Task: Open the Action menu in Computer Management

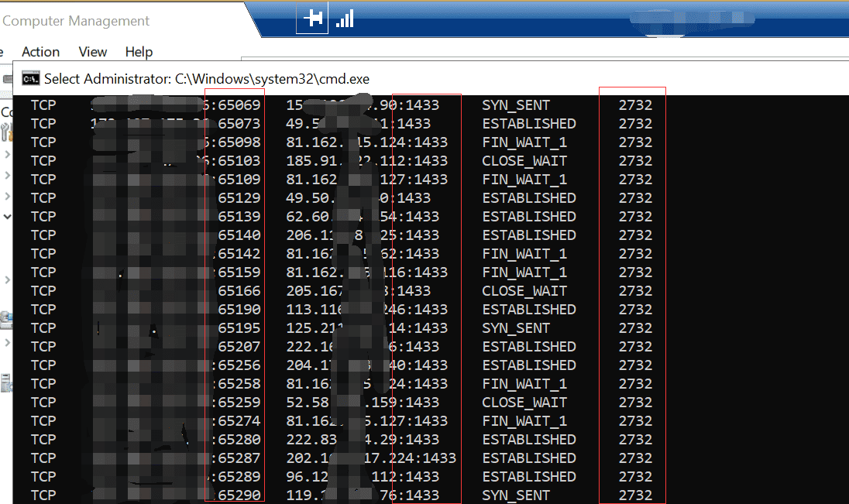Action: tap(40, 52)
